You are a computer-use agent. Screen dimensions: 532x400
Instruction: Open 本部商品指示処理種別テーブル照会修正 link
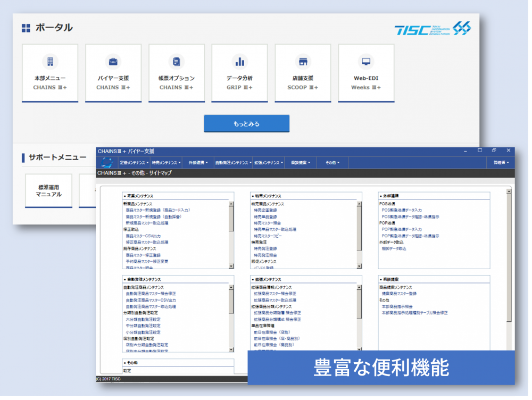coord(414,313)
